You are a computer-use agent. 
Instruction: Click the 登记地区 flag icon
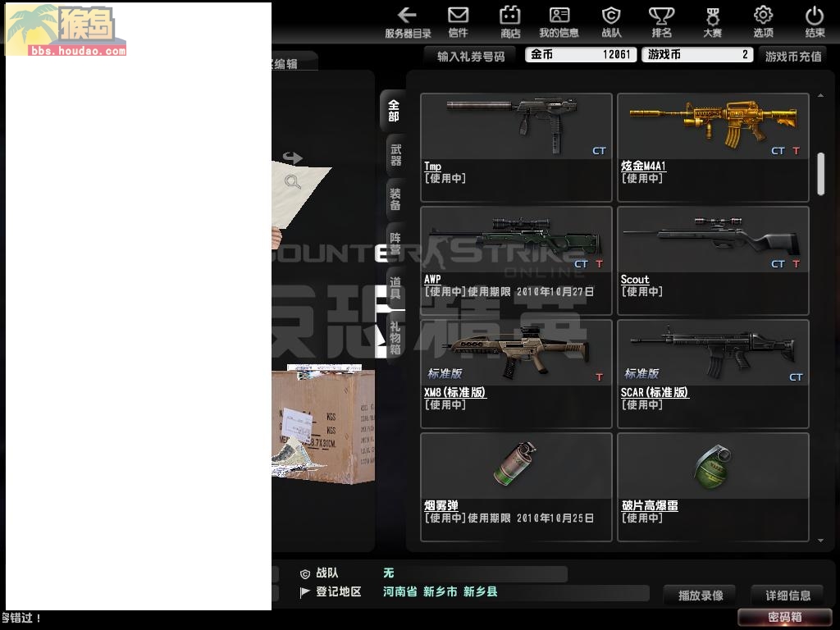[x=305, y=592]
